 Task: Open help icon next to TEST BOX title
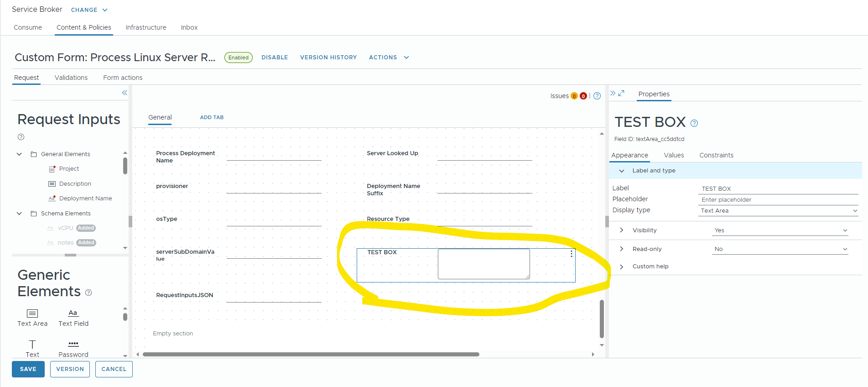click(x=694, y=123)
